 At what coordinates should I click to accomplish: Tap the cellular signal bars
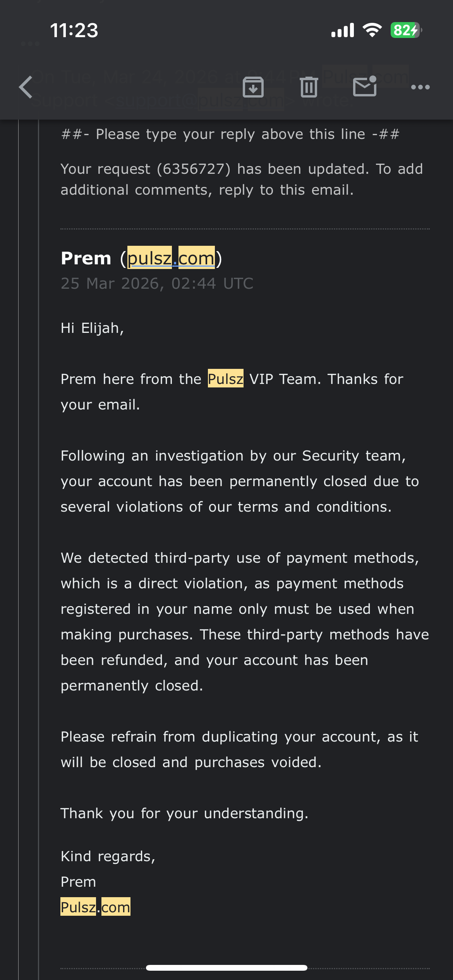click(x=343, y=30)
